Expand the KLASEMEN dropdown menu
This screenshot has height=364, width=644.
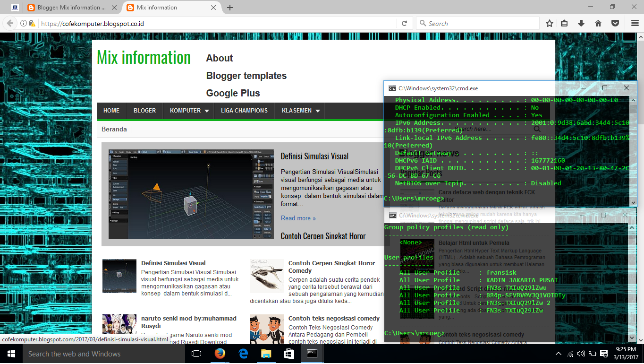(x=301, y=111)
